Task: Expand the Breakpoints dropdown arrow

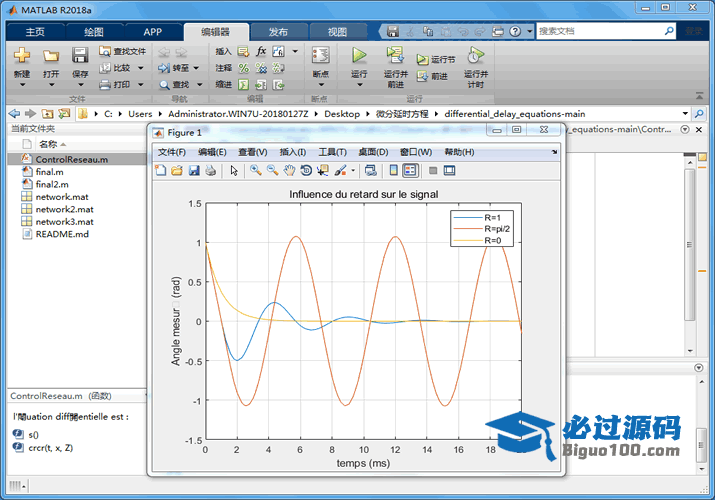Action: 321,85
